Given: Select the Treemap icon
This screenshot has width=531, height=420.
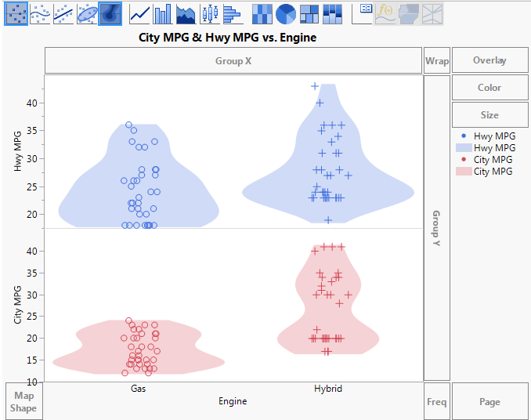Looking at the screenshot, I should [x=309, y=14].
